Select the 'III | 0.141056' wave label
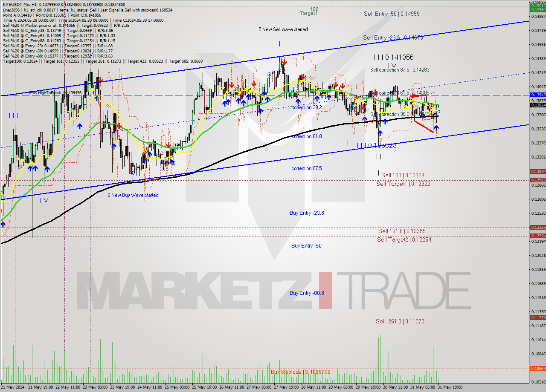This screenshot has width=546, height=392. coord(393,57)
